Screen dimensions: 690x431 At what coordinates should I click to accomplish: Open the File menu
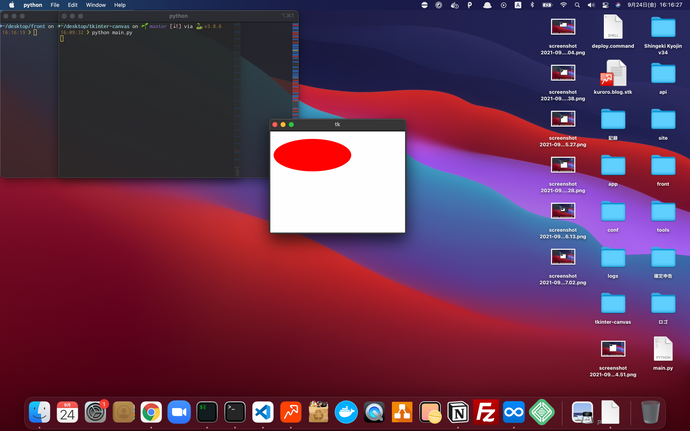[x=55, y=5]
